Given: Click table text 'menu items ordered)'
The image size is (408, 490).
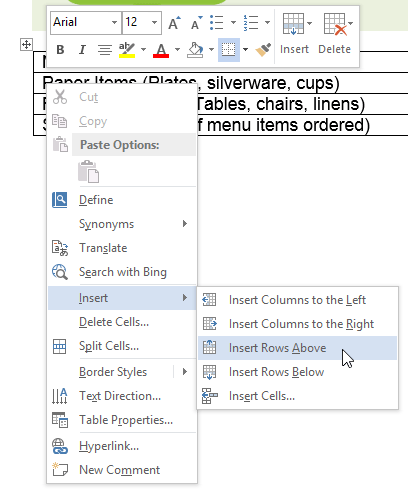Looking at the screenshot, I should (x=288, y=125).
